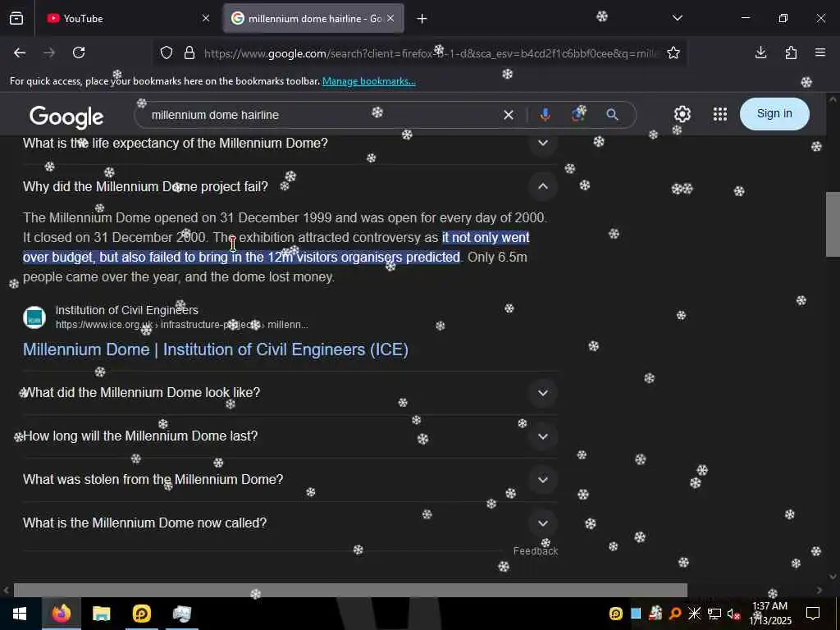Image resolution: width=840 pixels, height=630 pixels.
Task: Open Google quick settings gear
Action: 682,114
